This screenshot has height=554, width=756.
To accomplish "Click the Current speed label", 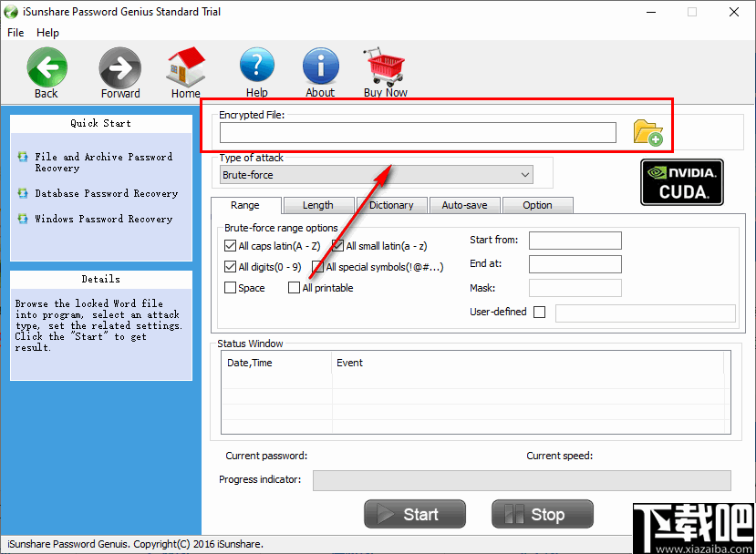I will 559,456.
